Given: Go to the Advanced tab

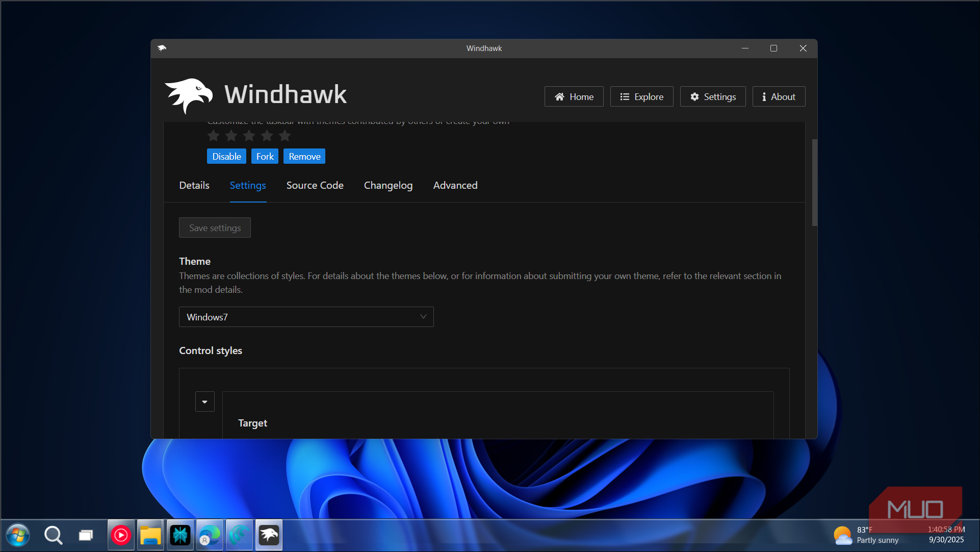Looking at the screenshot, I should tap(455, 186).
